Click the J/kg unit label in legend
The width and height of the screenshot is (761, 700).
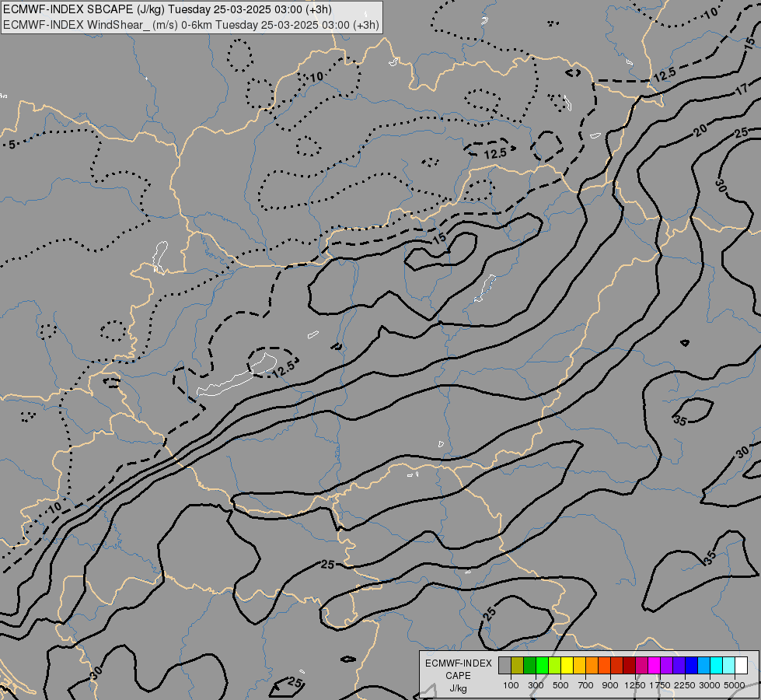pos(458,688)
